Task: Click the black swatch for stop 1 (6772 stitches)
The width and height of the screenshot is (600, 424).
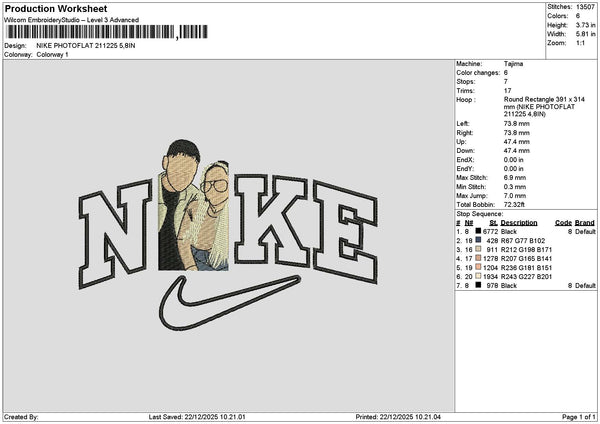Action: (478, 231)
